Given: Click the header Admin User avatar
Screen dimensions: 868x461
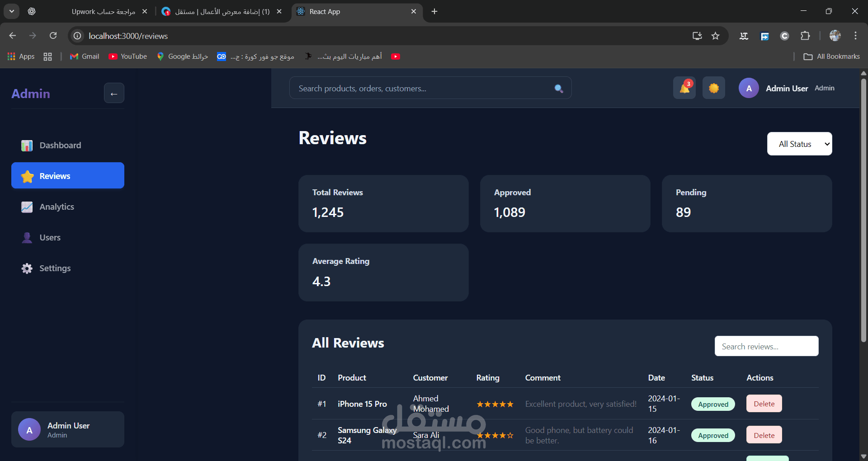Looking at the screenshot, I should (749, 88).
